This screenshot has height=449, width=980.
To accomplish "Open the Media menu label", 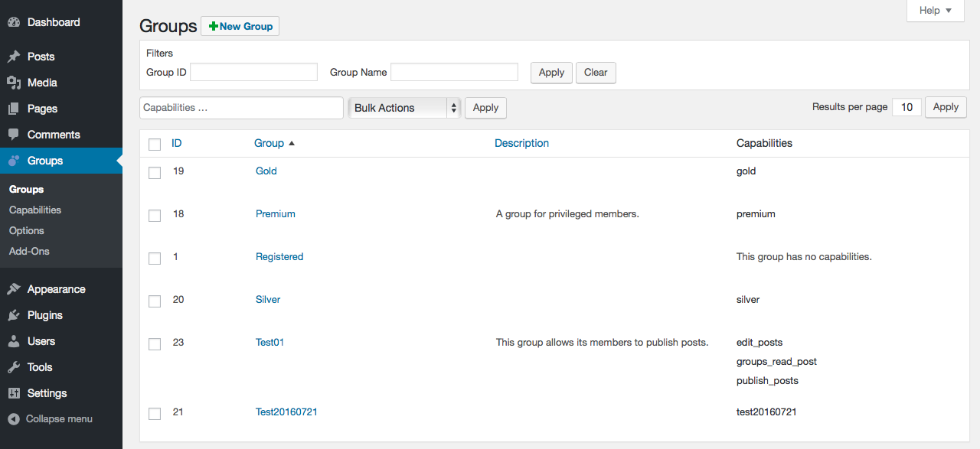I will click(42, 83).
